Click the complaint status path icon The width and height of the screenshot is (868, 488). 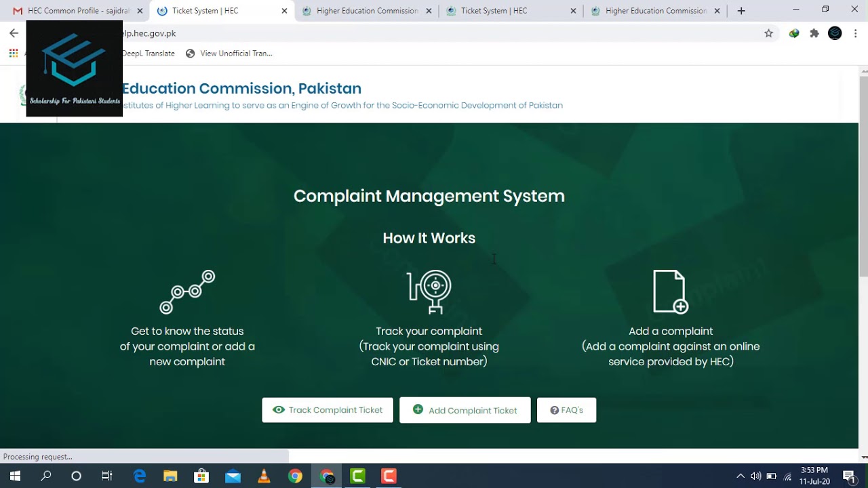click(x=187, y=292)
